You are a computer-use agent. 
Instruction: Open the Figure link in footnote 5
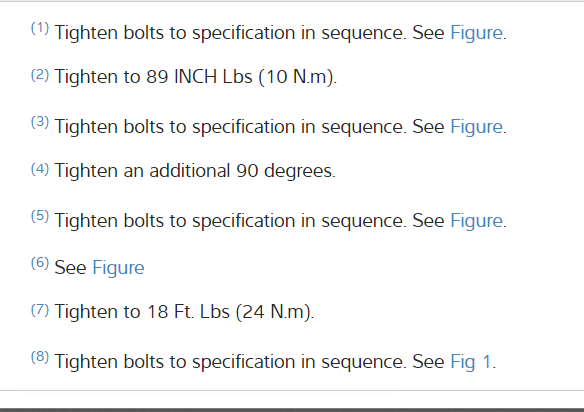click(476, 221)
